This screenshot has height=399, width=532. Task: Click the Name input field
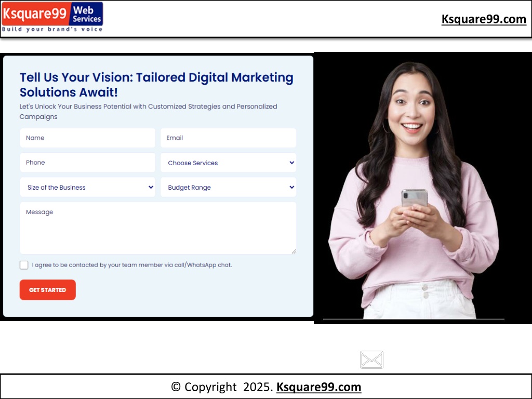click(87, 138)
